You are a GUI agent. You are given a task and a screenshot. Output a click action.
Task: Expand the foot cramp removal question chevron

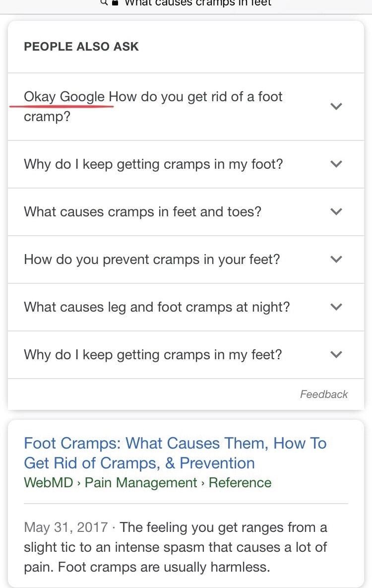coord(336,107)
